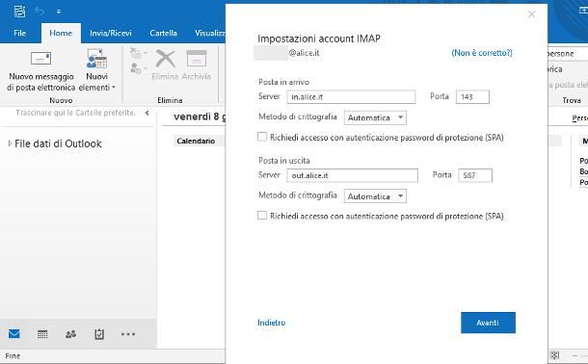Screen dimensions: 588x364
Task: Open outgoing mail encryption method dropdown
Action: 375,196
